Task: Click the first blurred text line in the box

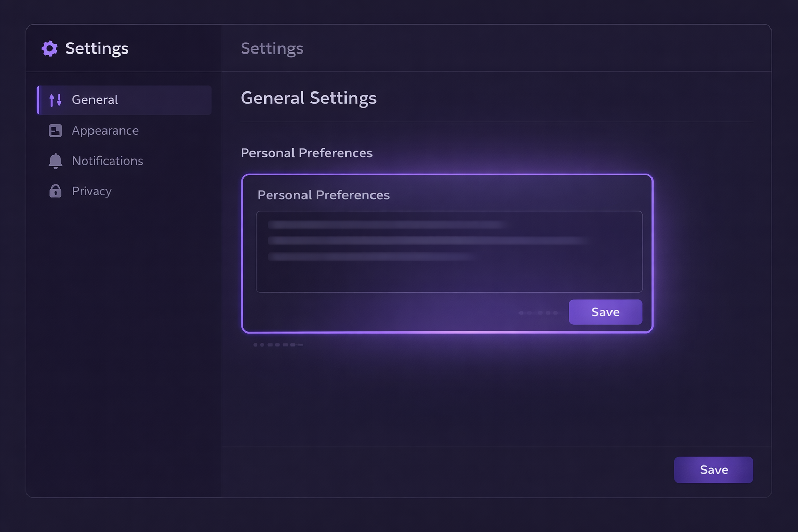Action: tap(387, 224)
